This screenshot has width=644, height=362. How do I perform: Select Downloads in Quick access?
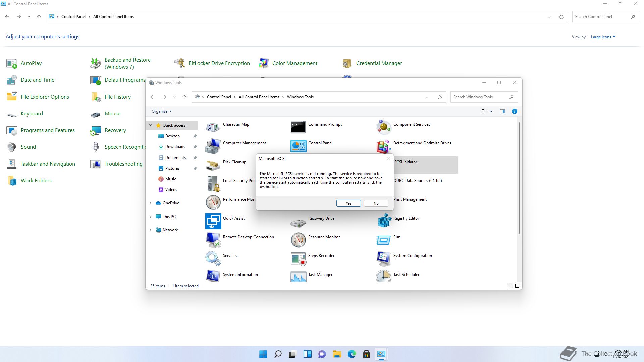175,147
